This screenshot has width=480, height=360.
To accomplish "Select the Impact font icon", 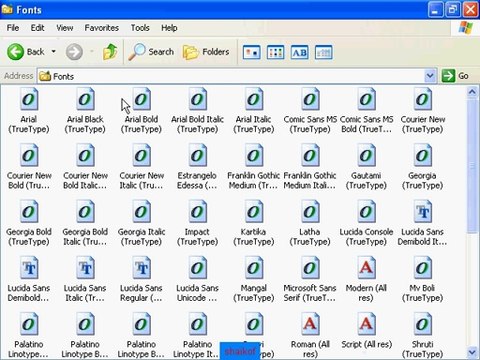I will [x=198, y=212].
